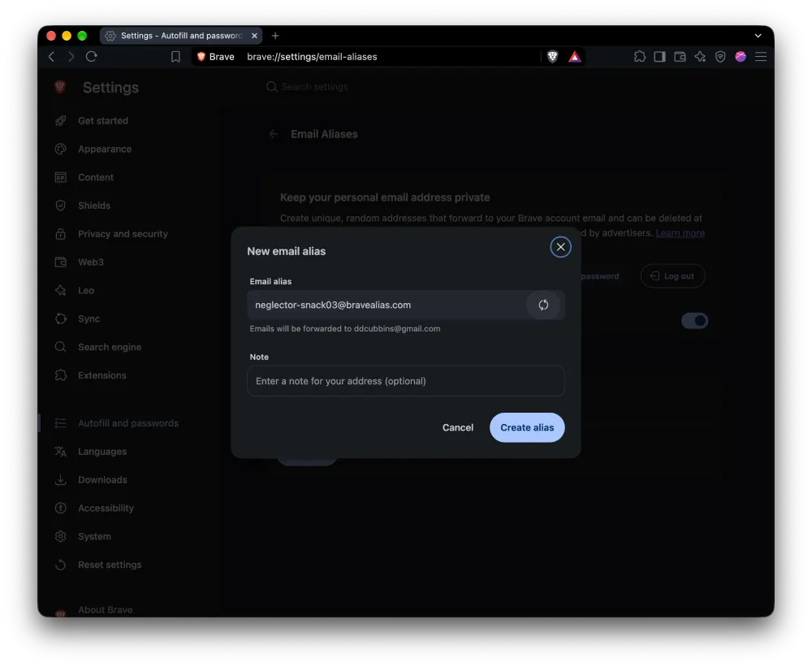Open Get started settings section

tap(103, 121)
